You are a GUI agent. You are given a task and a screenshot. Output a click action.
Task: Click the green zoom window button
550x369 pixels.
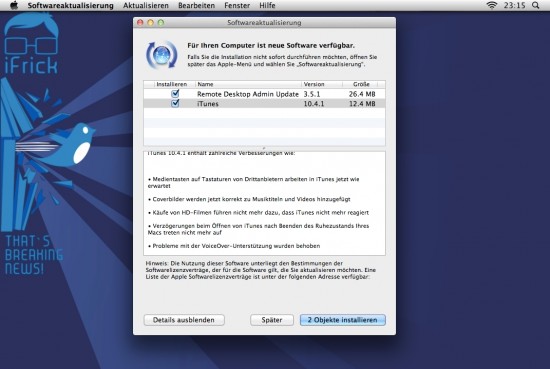(x=161, y=22)
